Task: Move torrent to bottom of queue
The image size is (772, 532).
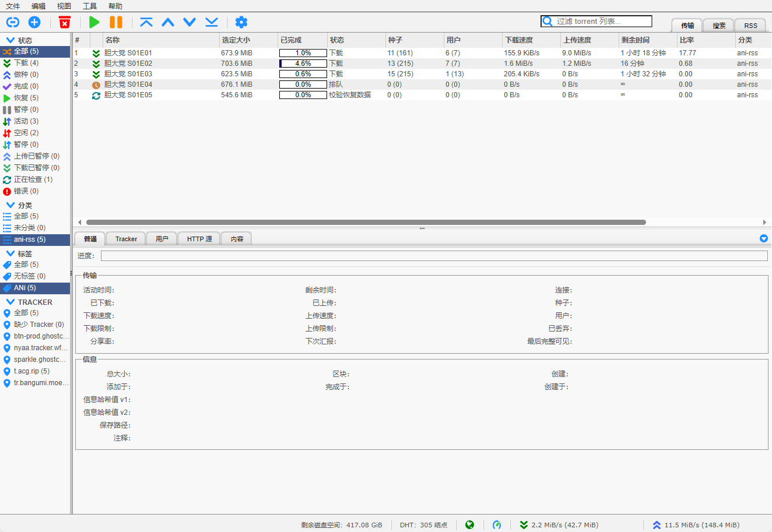Action: (x=212, y=22)
